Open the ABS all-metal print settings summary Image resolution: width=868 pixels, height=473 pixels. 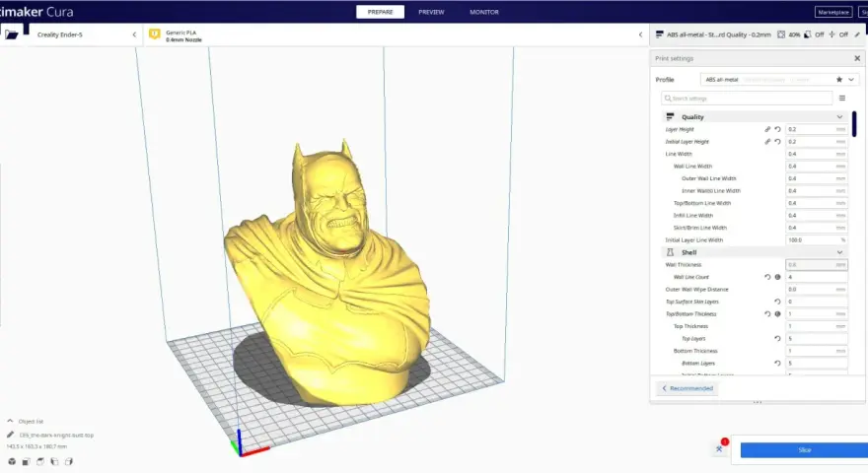718,34
